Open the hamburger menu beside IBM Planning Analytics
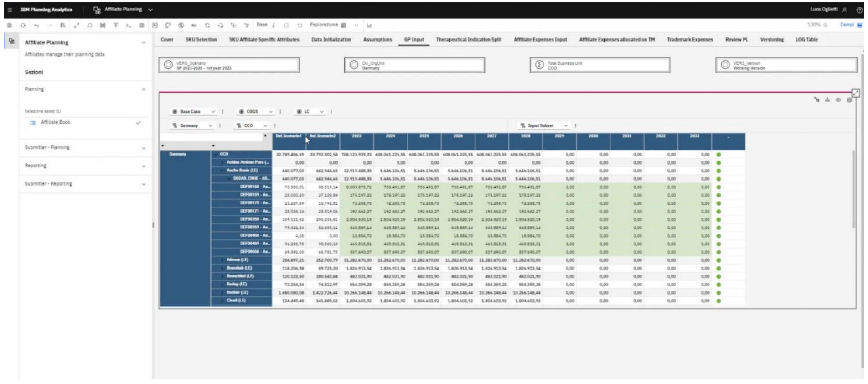Viewport: 868px width, 384px height. 10,10
